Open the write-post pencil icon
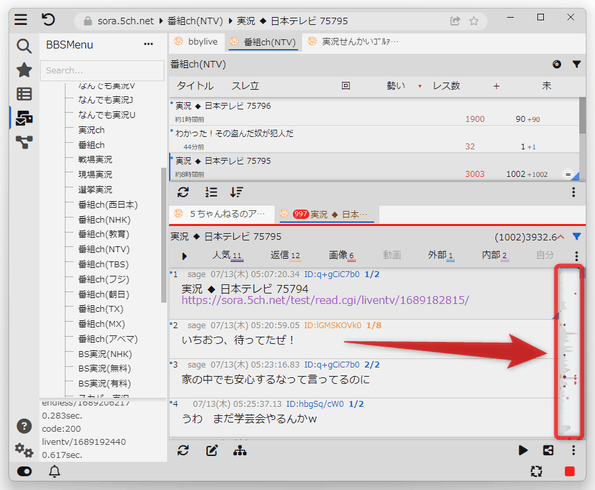The height and width of the screenshot is (490, 595). coord(212,451)
